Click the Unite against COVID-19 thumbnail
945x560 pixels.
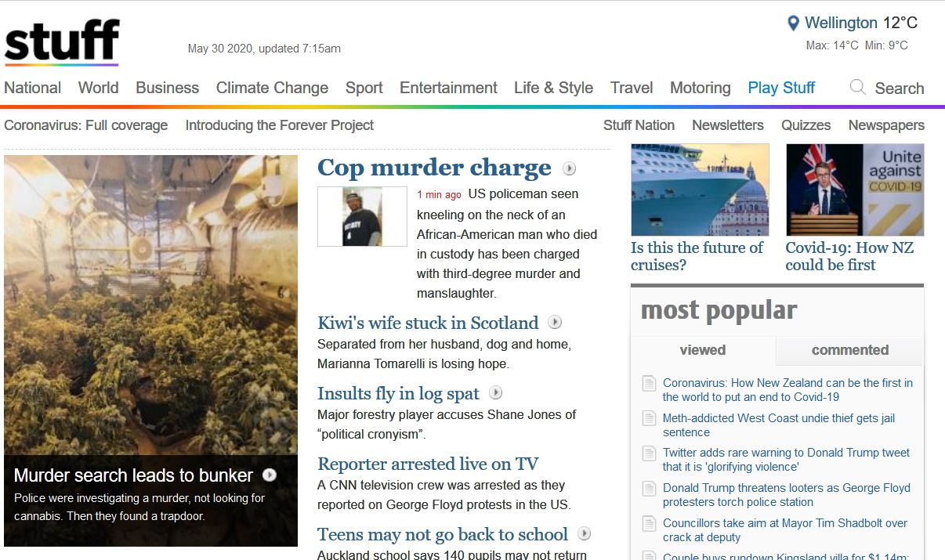tap(855, 190)
